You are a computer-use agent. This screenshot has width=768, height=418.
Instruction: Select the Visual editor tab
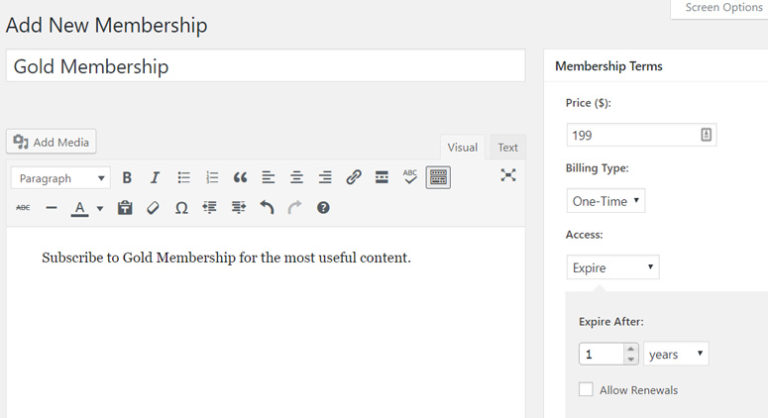tap(462, 147)
